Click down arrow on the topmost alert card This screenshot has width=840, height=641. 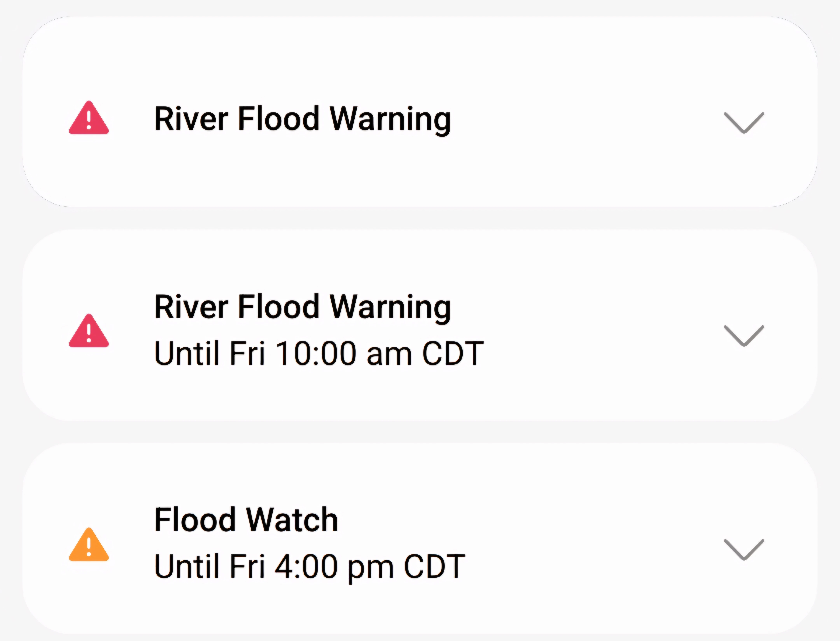pyautogui.click(x=744, y=123)
